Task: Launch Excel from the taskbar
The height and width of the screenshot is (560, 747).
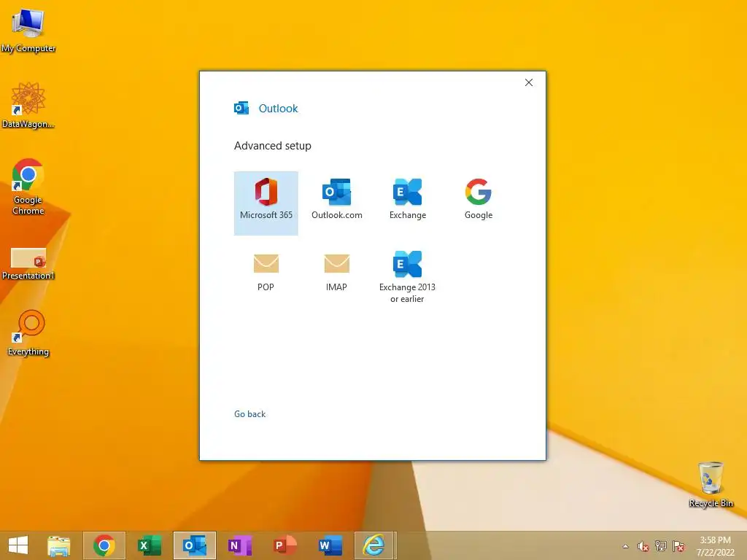Action: [150, 545]
